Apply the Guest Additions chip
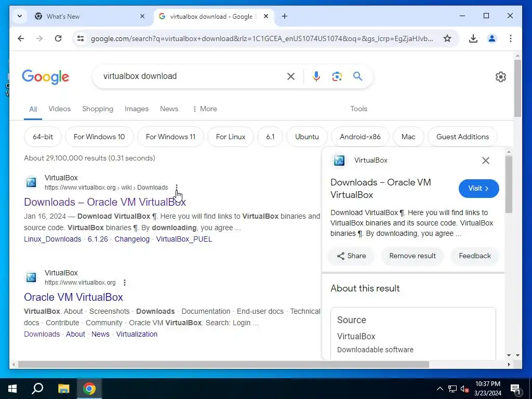Image resolution: width=532 pixels, height=399 pixels. point(462,137)
